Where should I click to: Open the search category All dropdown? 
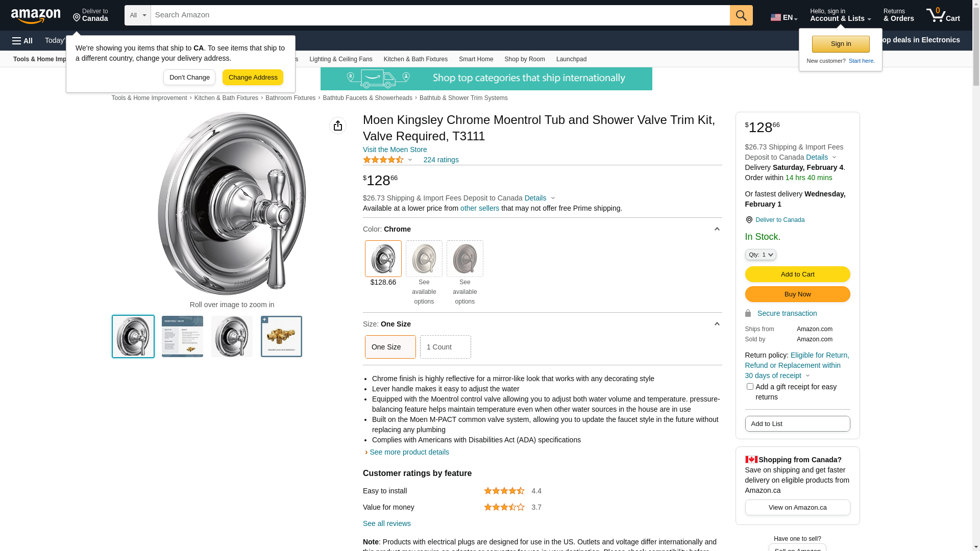(x=138, y=15)
